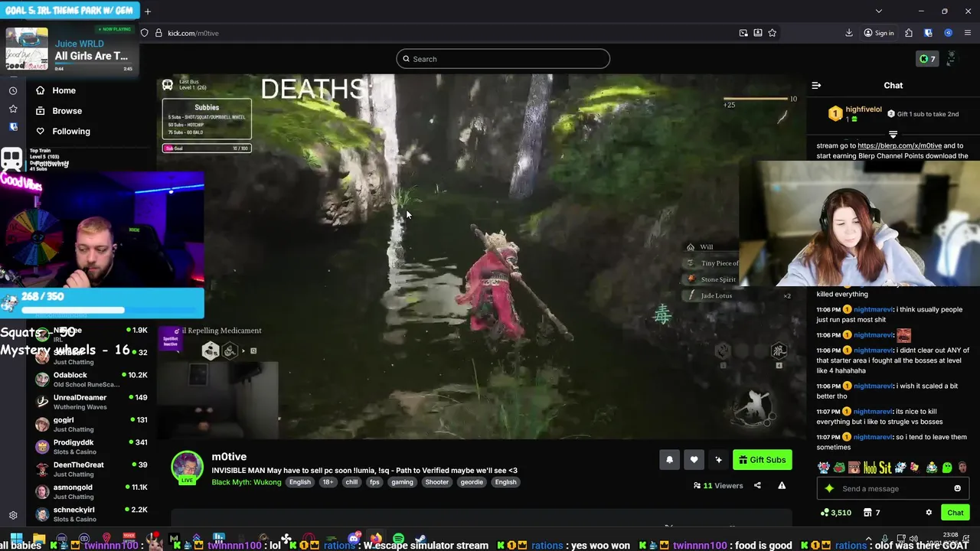Expand the list all tabs chevron
The height and width of the screenshot is (551, 980).
878,11
